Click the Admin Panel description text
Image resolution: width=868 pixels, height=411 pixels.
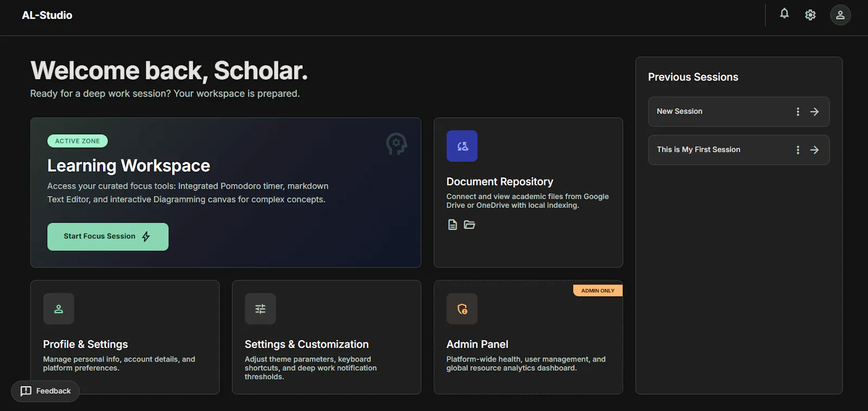[x=526, y=364]
